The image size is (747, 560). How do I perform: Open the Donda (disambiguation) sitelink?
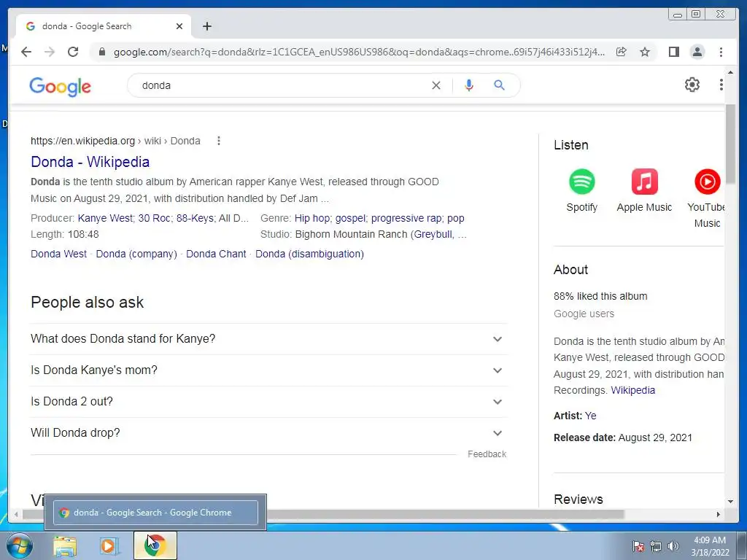[x=309, y=254]
